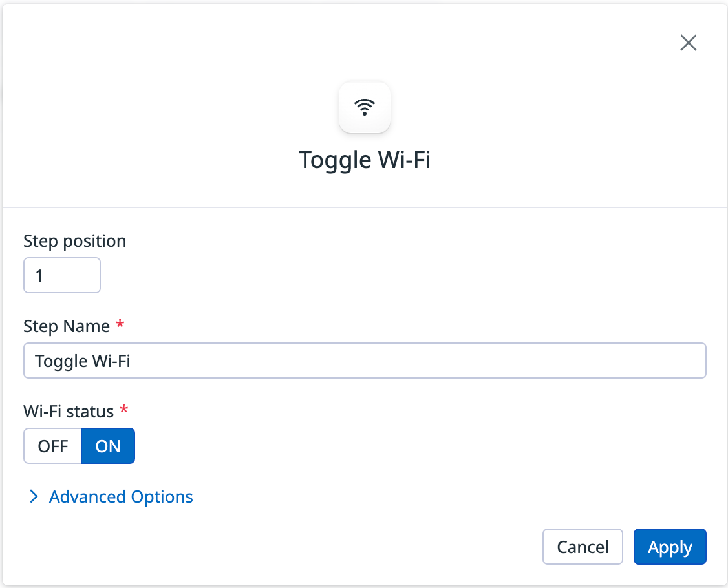Click the divider line below the header

click(x=365, y=207)
